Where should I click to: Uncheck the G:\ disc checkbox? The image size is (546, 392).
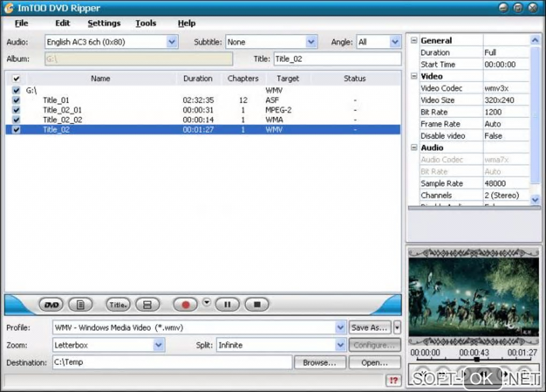click(16, 90)
